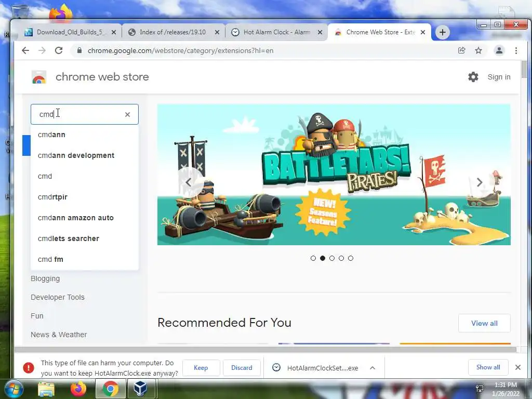Click the taskbar clock showing 1:31 PM

tap(506, 389)
